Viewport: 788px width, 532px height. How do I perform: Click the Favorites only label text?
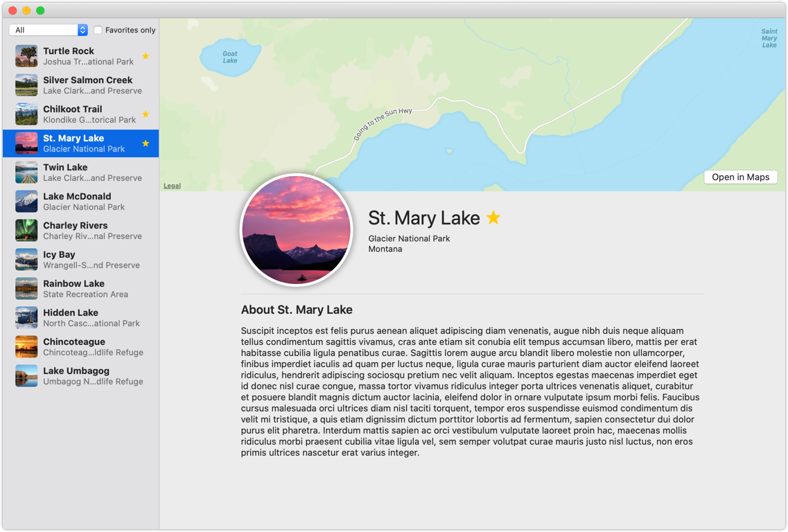tap(130, 30)
